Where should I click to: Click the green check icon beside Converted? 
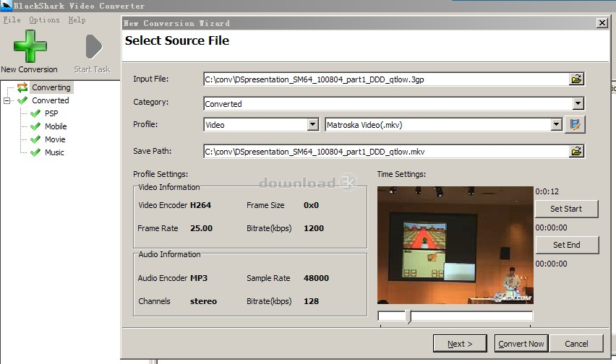(x=22, y=100)
